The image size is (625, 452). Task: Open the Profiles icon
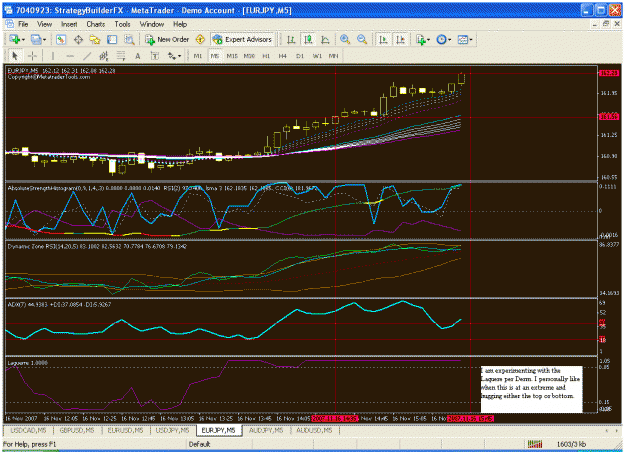(x=36, y=39)
